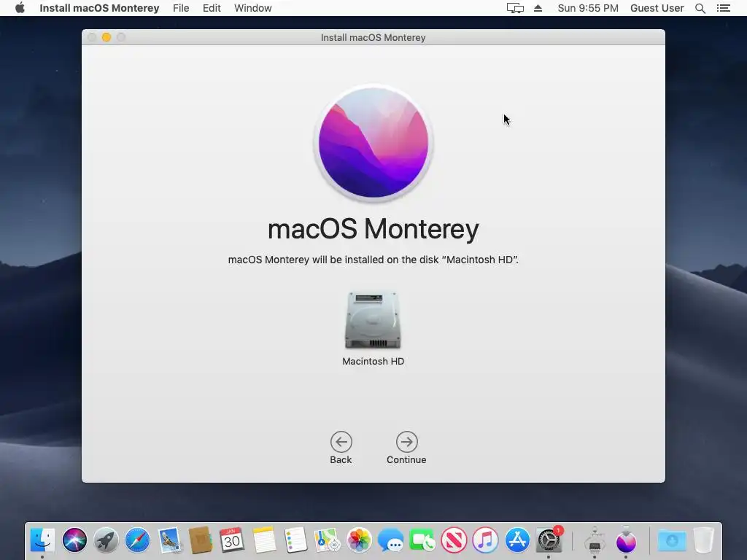
Task: Open System Preferences gear with badge
Action: [549, 540]
